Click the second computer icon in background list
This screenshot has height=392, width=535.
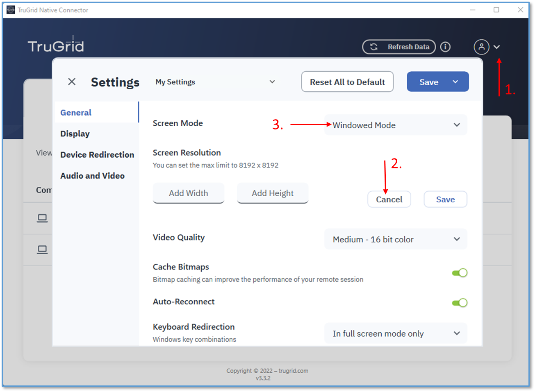[42, 249]
